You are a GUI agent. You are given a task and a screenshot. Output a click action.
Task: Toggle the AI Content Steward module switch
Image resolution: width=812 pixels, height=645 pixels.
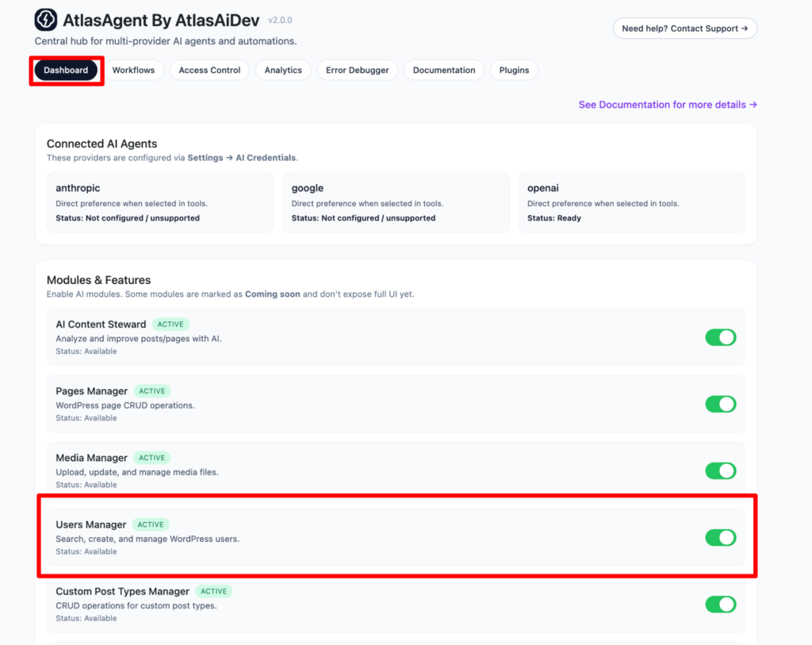point(720,337)
